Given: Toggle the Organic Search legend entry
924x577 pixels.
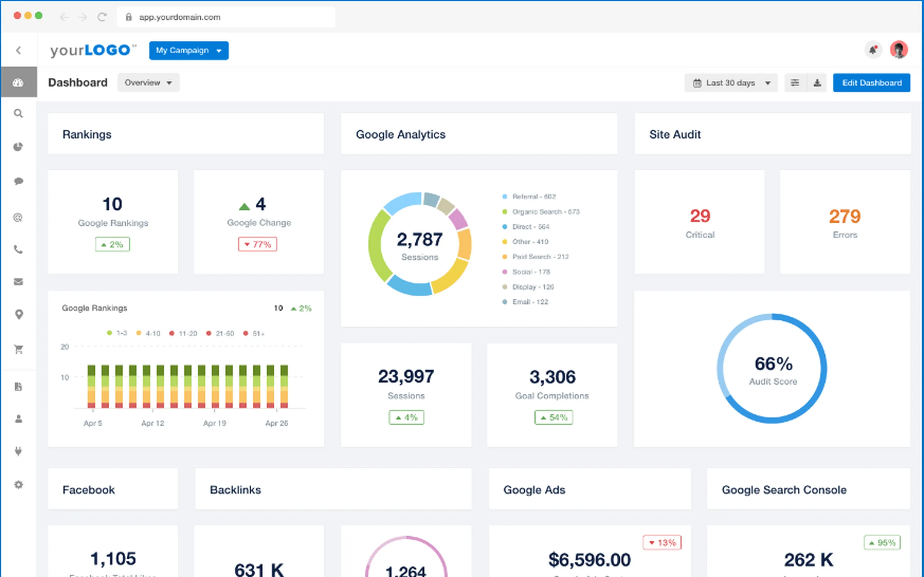Looking at the screenshot, I should point(541,212).
